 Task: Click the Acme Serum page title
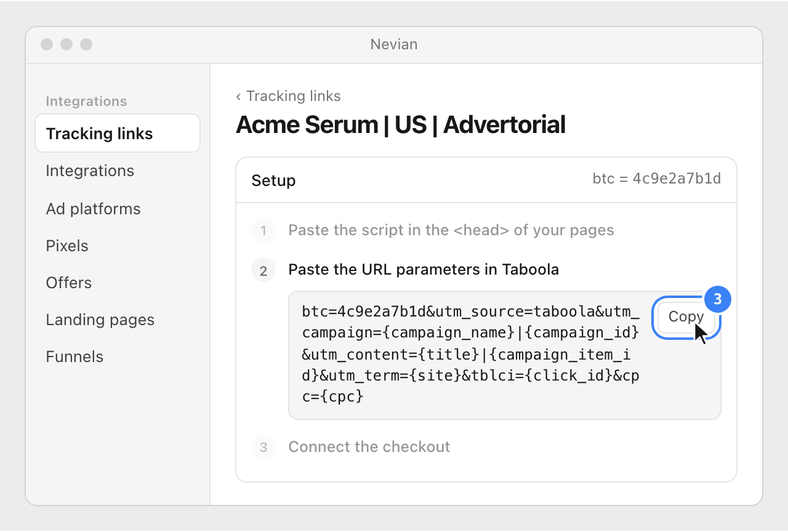click(x=401, y=124)
